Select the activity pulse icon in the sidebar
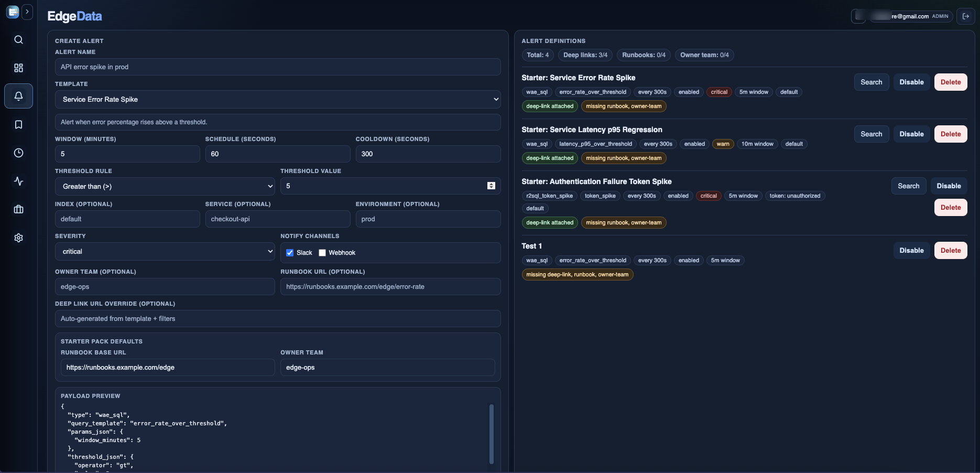Image resolution: width=980 pixels, height=473 pixels. click(x=18, y=181)
